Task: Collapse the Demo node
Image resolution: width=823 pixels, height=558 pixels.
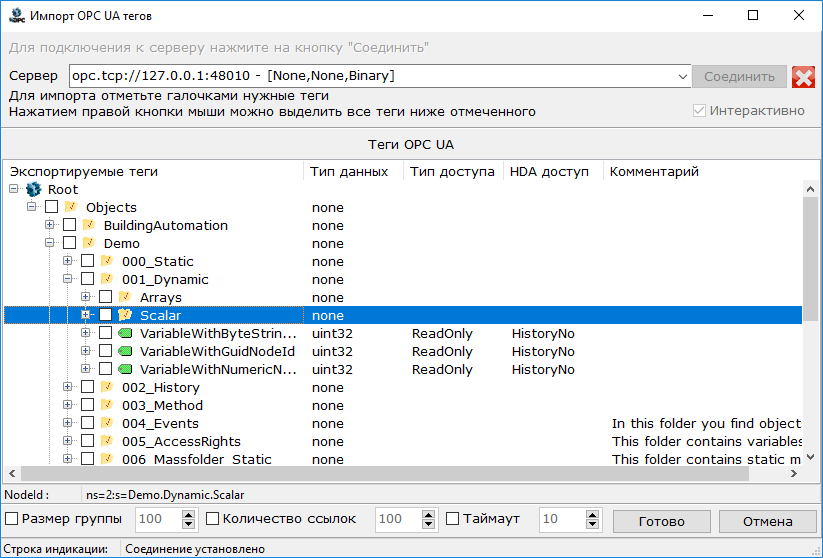Action: coord(50,243)
